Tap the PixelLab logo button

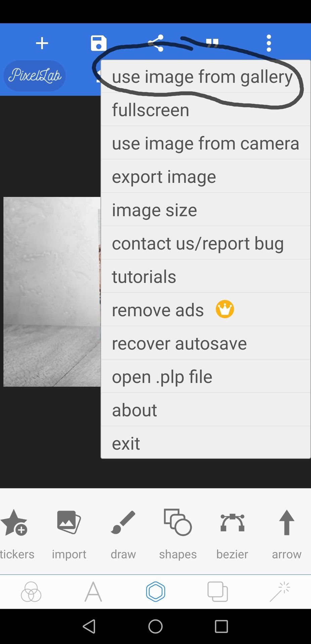point(34,76)
